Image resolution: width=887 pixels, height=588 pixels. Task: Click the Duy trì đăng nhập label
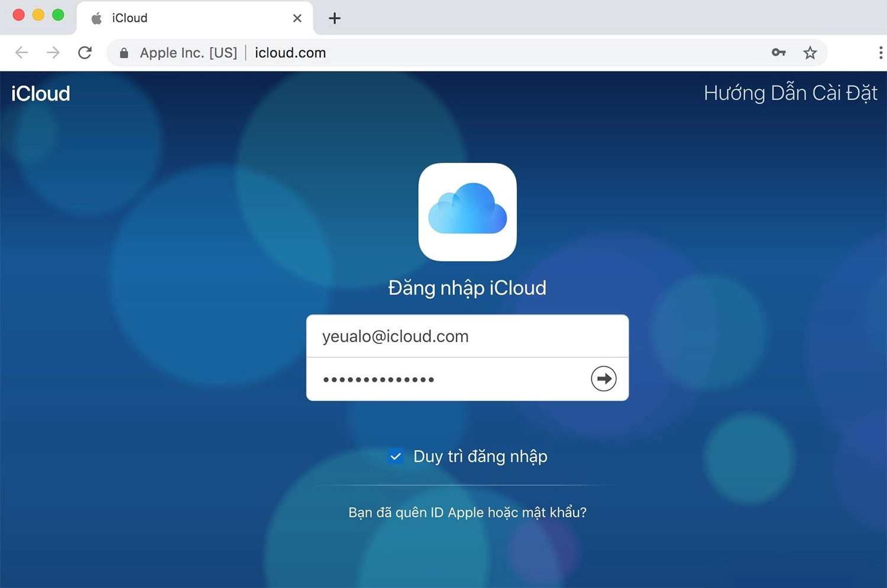coord(480,456)
